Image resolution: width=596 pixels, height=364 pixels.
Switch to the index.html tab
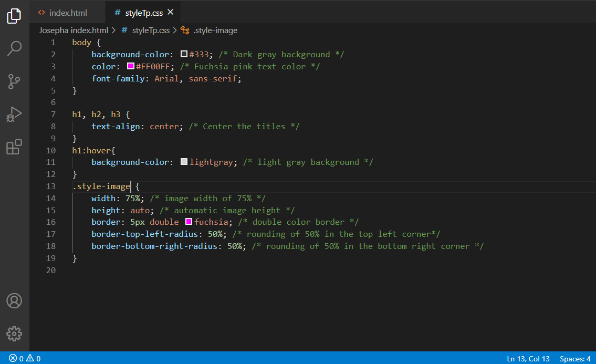point(68,13)
